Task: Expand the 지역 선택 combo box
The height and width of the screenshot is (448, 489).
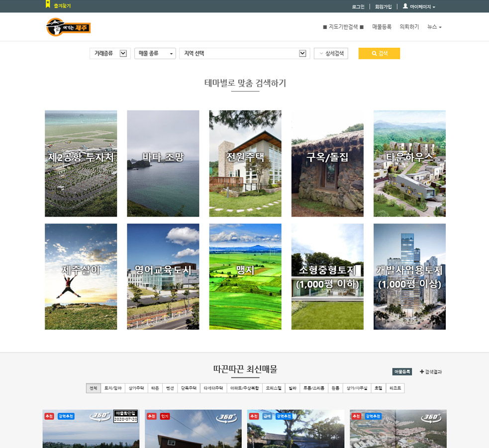Action: point(244,53)
